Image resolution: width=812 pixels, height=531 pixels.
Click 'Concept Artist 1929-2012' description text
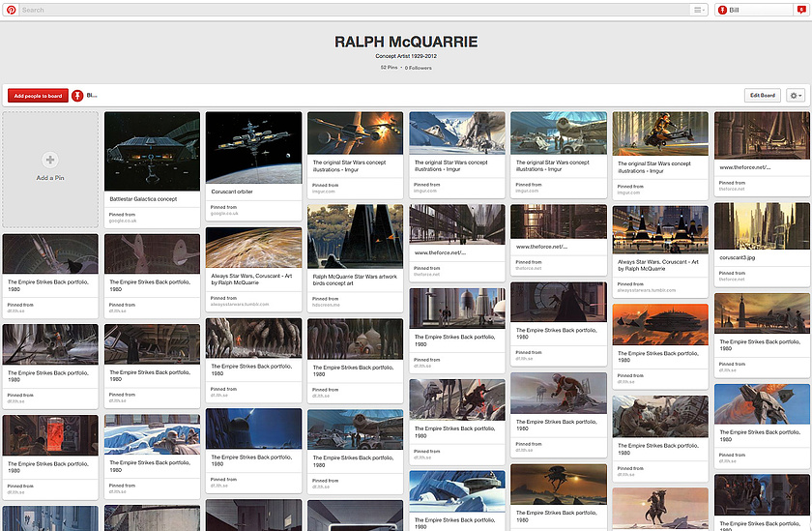(406, 56)
